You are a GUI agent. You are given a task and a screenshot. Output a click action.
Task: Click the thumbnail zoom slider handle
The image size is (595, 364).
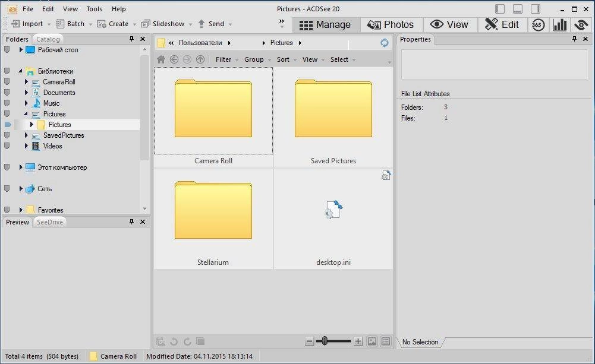point(325,341)
